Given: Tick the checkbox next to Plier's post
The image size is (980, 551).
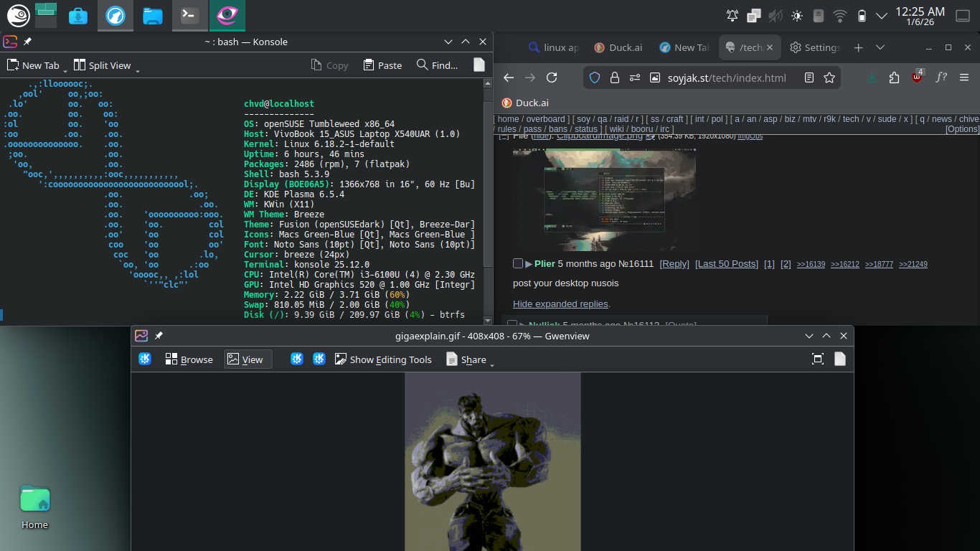Looking at the screenshot, I should coord(518,264).
